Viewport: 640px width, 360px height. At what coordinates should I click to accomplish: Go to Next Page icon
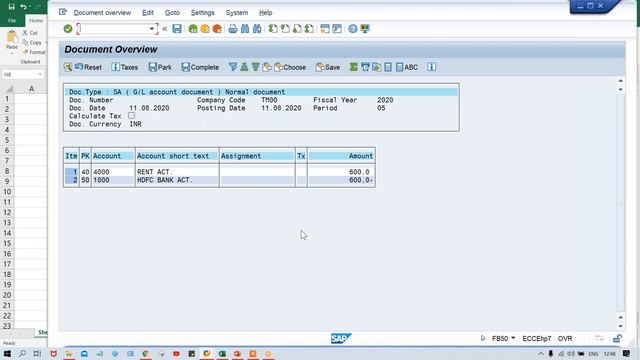(x=297, y=29)
